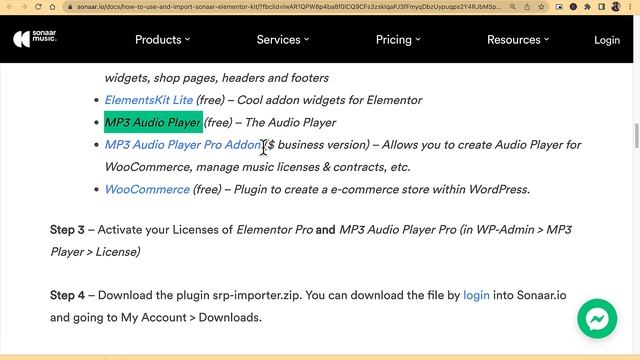Open the Messenger chat bubble
The height and width of the screenshot is (360, 640).
(x=597, y=319)
